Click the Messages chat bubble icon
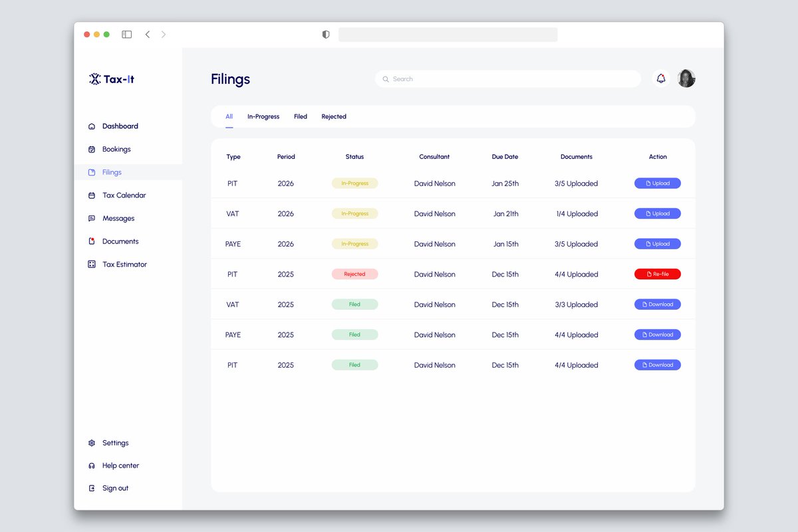798x532 pixels. click(x=92, y=219)
